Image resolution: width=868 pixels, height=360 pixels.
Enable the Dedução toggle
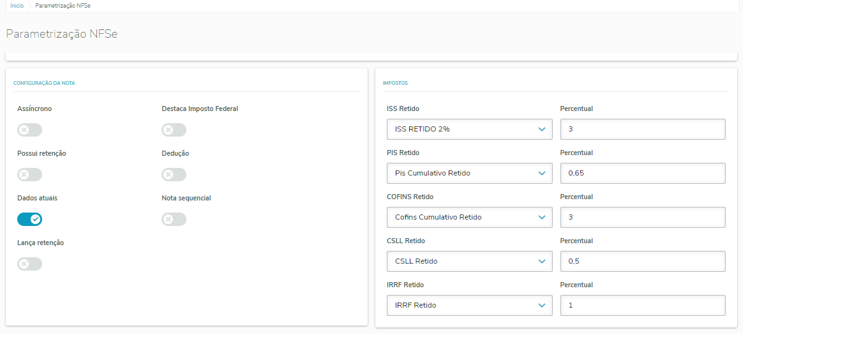tap(174, 175)
